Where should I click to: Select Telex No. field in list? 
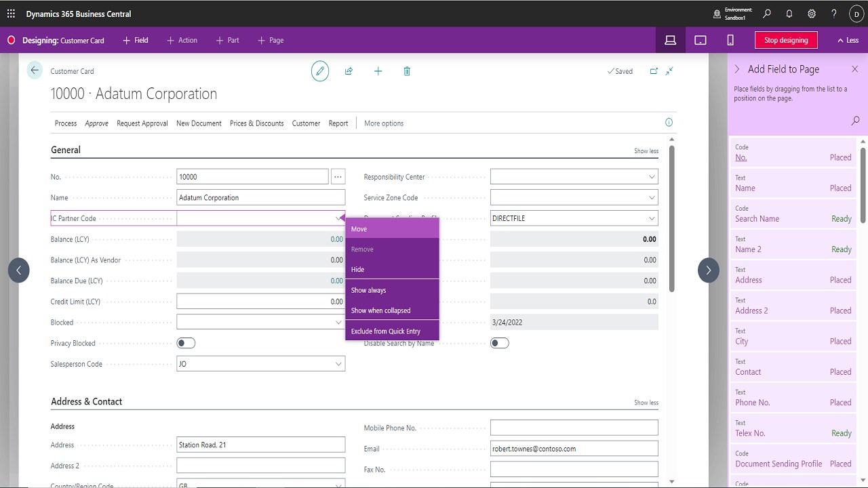793,428
